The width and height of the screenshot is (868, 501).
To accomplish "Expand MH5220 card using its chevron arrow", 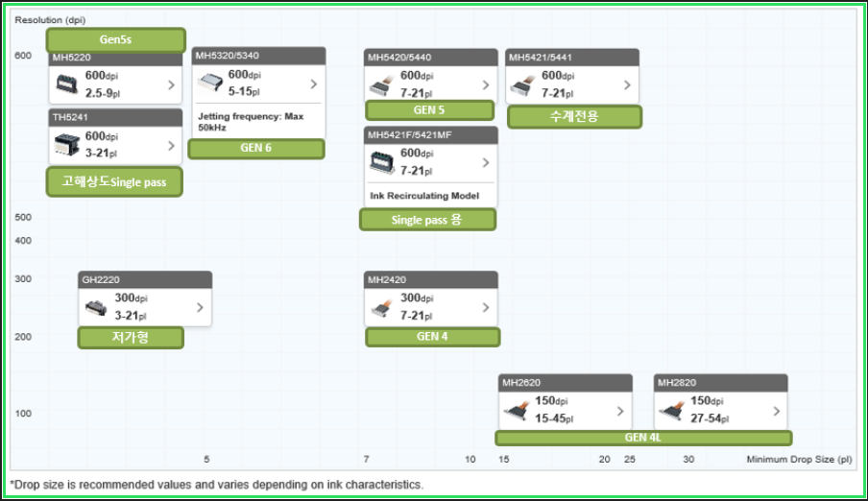I will (x=171, y=85).
